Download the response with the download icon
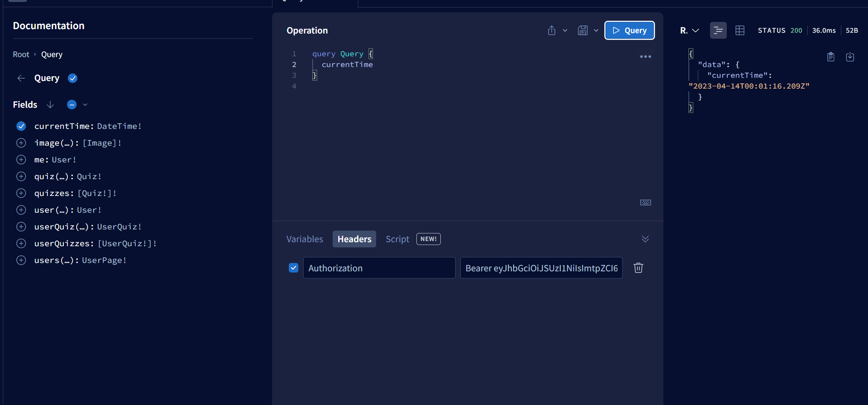This screenshot has height=405, width=868. [850, 57]
